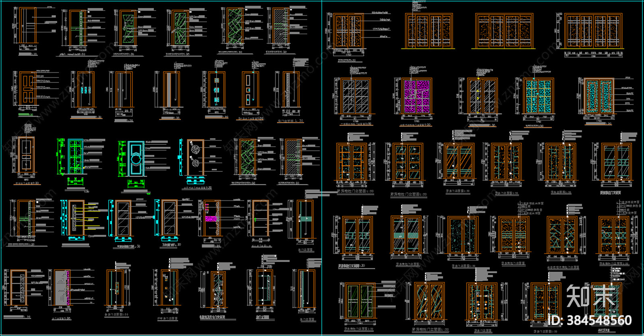Screen dimensions: 644x336
Task: Select the single door with teal center band
Action: tap(305, 219)
